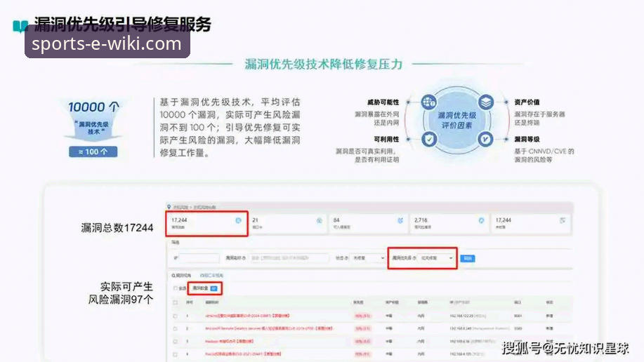Open the row 1 red vulnerability name link

(247, 316)
